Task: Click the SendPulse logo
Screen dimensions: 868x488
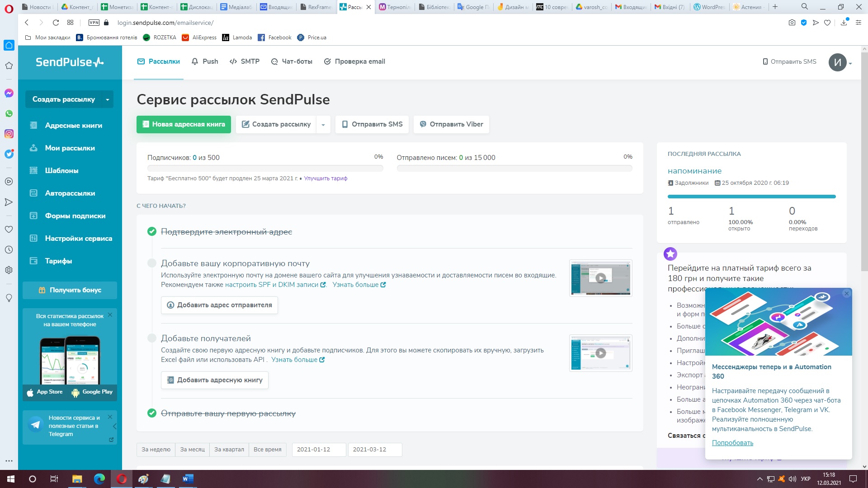Action: (70, 62)
